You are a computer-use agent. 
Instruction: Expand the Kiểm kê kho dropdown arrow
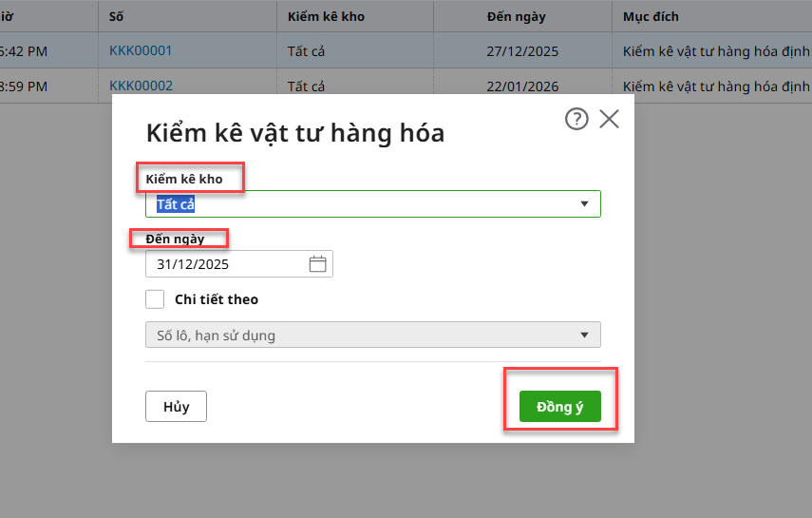tap(584, 204)
